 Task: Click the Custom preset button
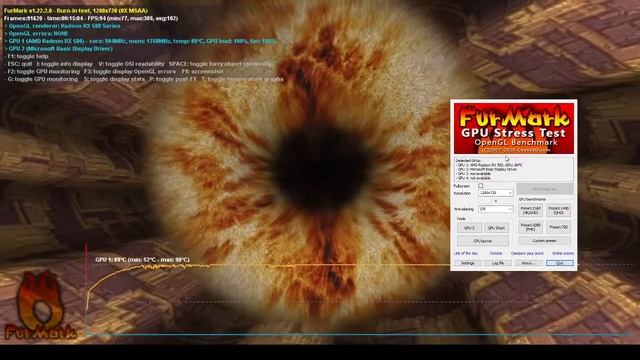coord(544,241)
